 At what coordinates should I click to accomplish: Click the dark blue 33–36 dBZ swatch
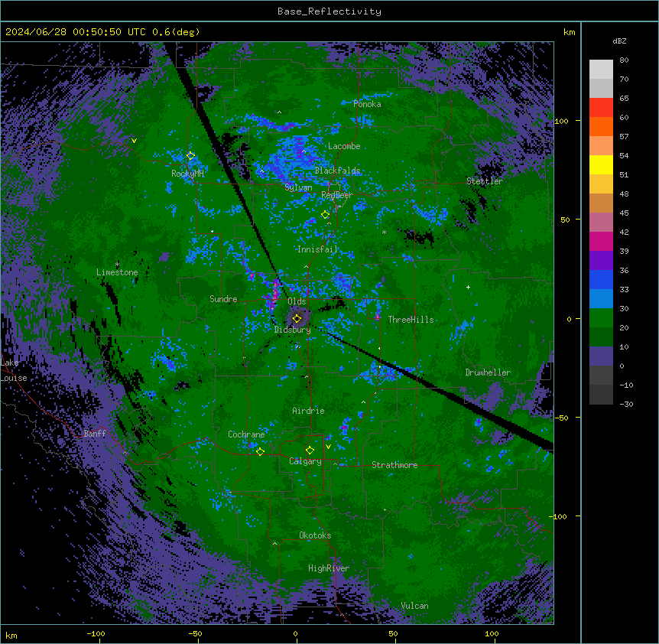[x=601, y=279]
